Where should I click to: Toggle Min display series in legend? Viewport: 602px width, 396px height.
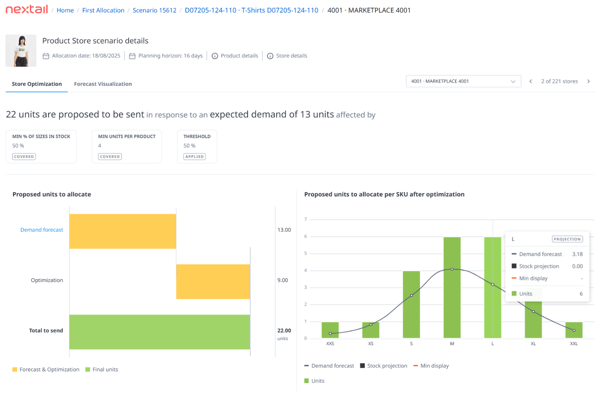pyautogui.click(x=431, y=366)
